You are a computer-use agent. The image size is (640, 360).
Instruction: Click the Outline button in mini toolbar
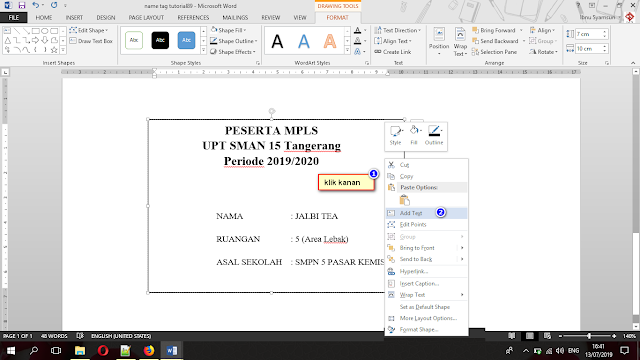[434, 136]
